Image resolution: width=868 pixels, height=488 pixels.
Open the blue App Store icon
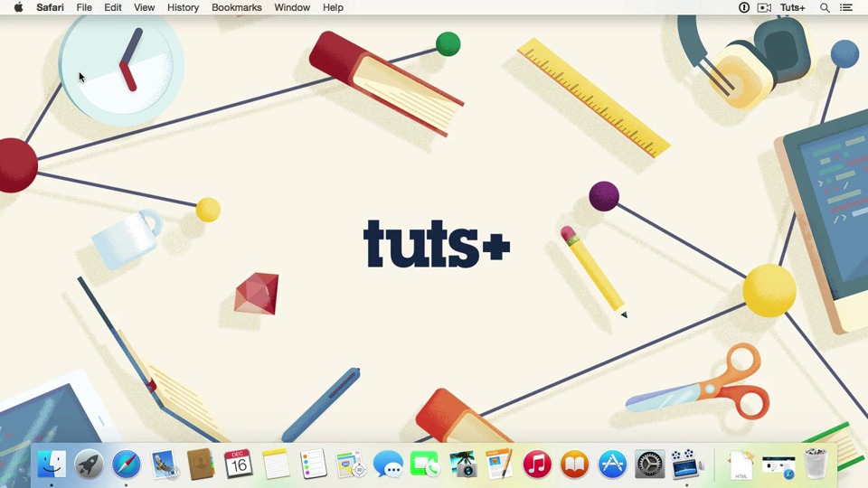point(612,464)
